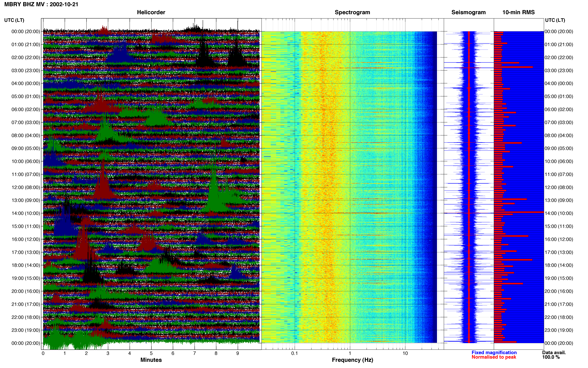This screenshot has width=588, height=368.
Task: Click the plot title 'MBRY BHZ MV : 2002-10-21'
Action: 41,4
